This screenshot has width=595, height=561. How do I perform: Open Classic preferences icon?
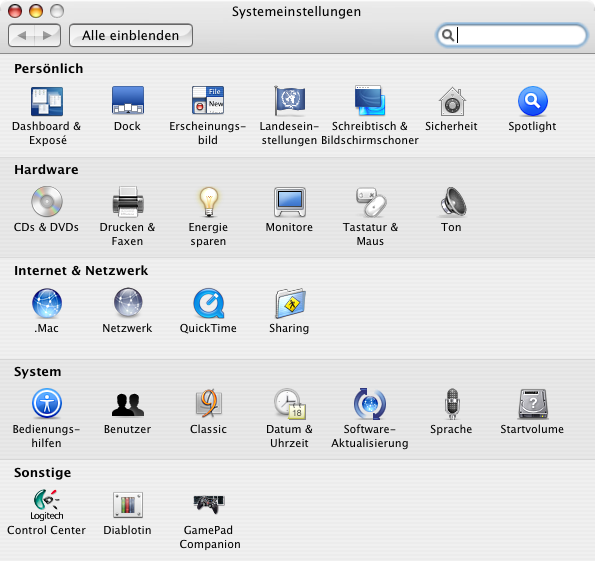(x=209, y=403)
